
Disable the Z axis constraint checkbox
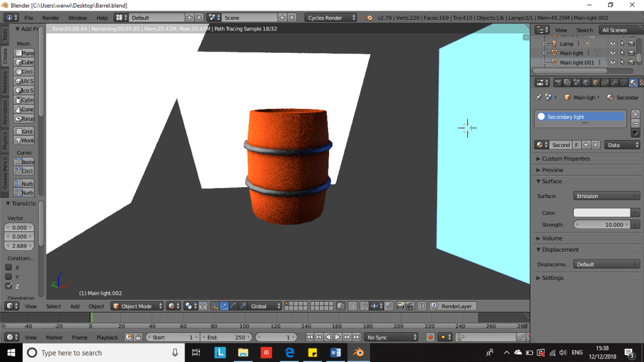(9, 286)
